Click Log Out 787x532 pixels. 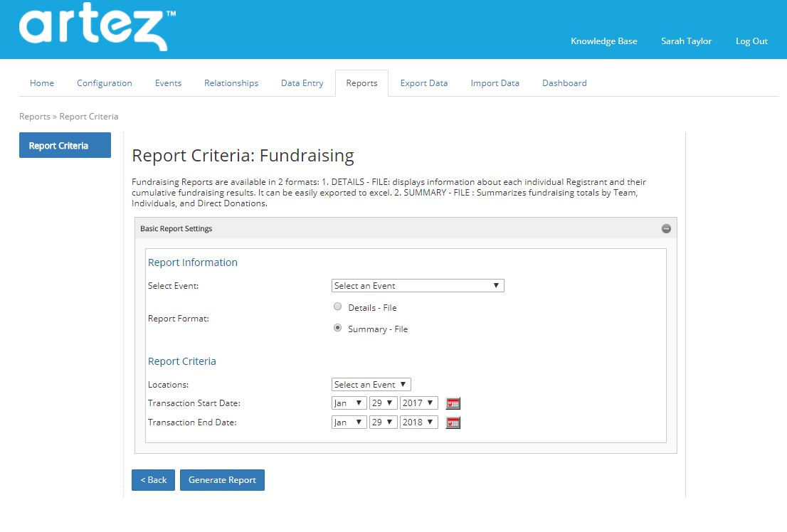tap(751, 41)
